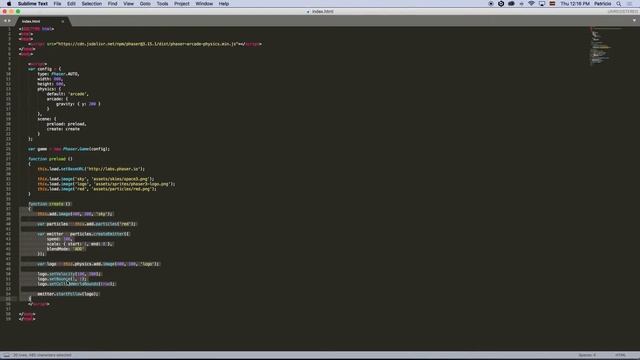Click the load.image 'red' line

(97, 189)
